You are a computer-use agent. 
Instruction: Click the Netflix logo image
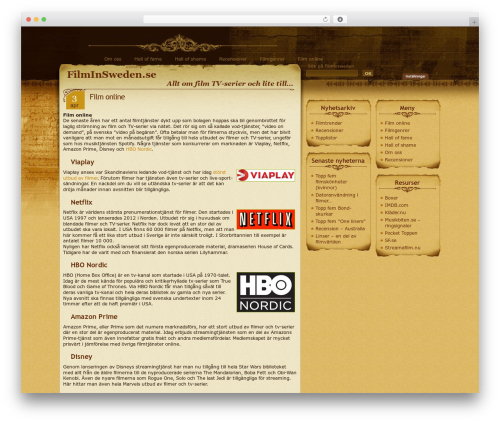pyautogui.click(x=266, y=219)
